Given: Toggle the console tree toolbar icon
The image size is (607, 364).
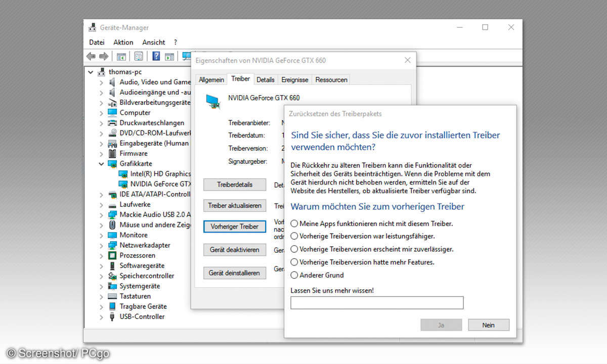Looking at the screenshot, I should (121, 56).
